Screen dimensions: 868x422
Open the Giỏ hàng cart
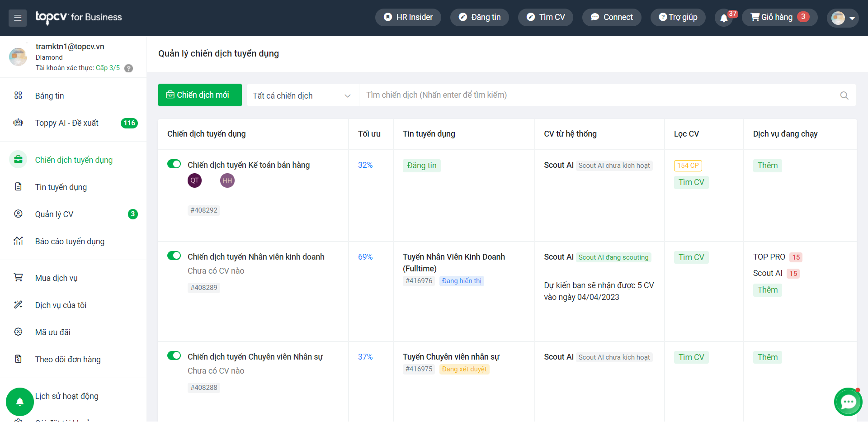click(x=780, y=17)
